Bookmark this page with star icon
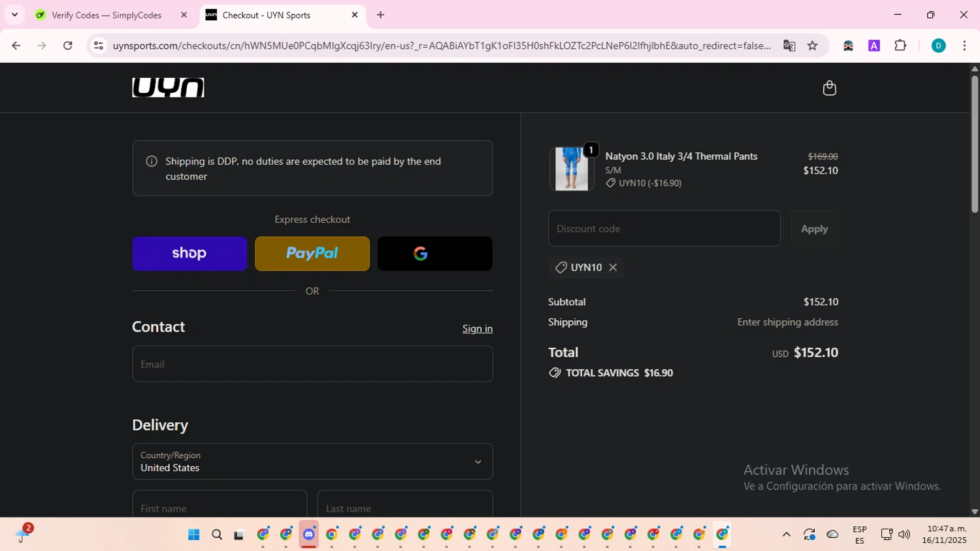 click(x=813, y=46)
